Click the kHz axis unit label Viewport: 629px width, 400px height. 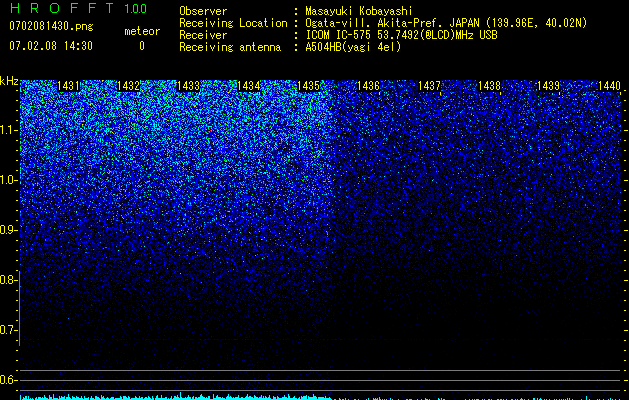(9, 81)
